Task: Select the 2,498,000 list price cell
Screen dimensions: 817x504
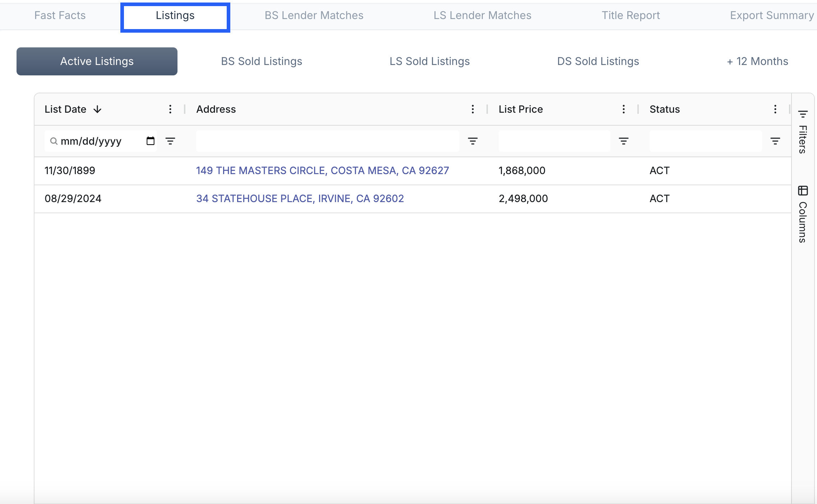Action: pyautogui.click(x=523, y=199)
